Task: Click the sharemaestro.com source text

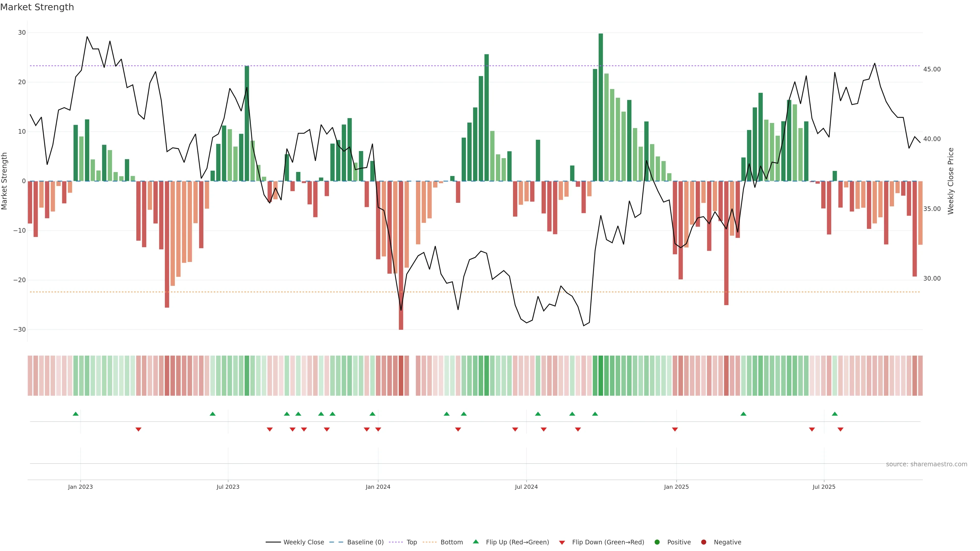Action: (x=926, y=464)
